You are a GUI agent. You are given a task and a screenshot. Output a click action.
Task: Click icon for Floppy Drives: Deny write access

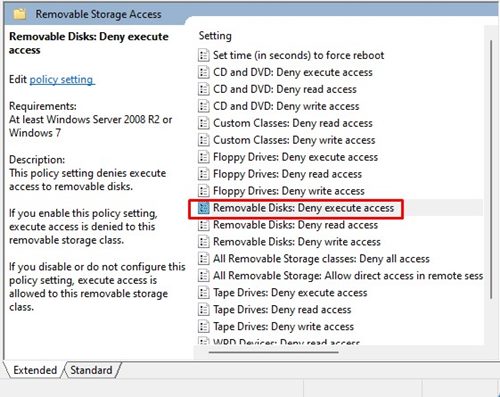(204, 191)
